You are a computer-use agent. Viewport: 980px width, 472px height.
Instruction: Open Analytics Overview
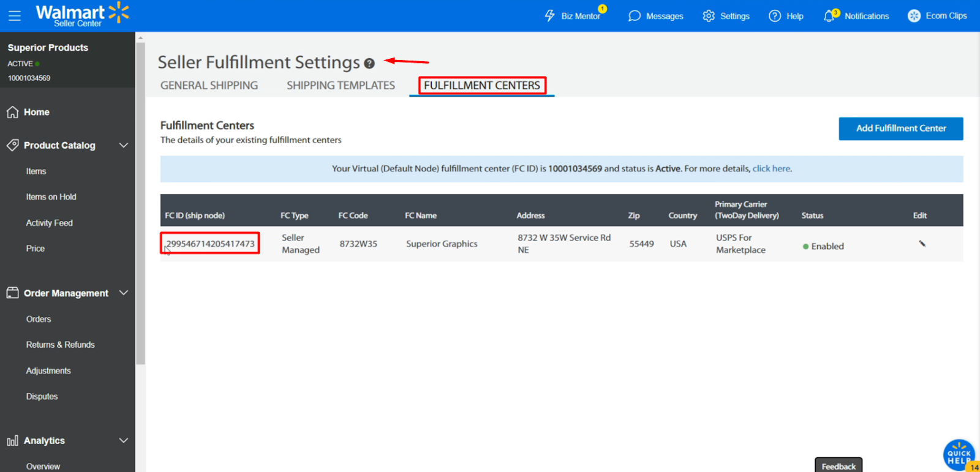pos(43,466)
